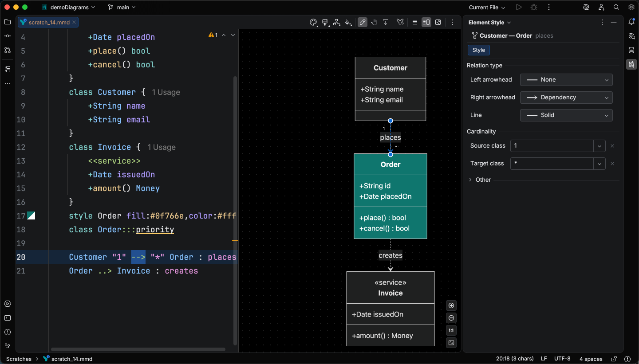Fit diagram content to window
The width and height of the screenshot is (639, 364).
(x=451, y=343)
